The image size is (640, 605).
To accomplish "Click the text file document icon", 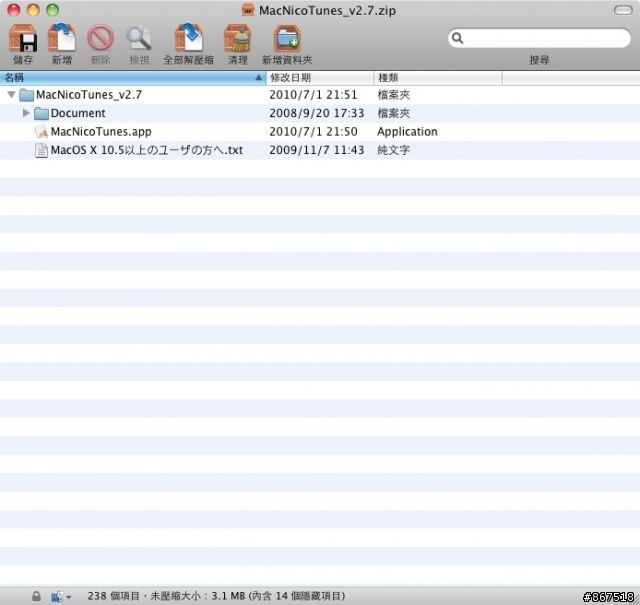I will click(41, 150).
